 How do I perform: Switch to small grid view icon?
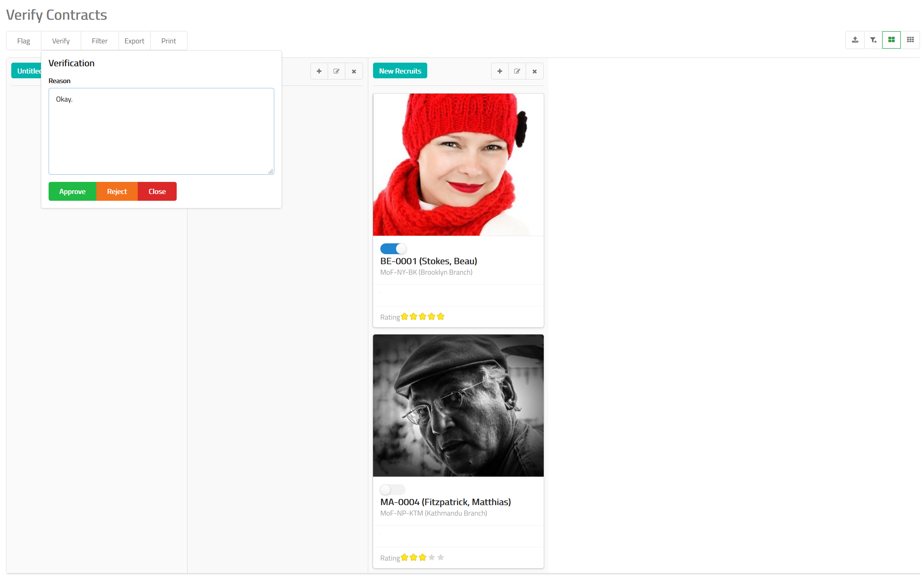click(910, 40)
